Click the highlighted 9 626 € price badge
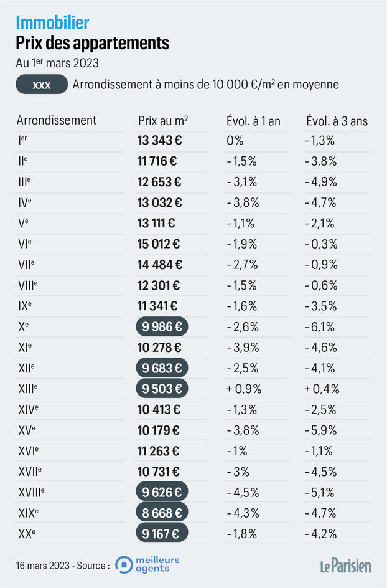387x588 pixels. 161,492
